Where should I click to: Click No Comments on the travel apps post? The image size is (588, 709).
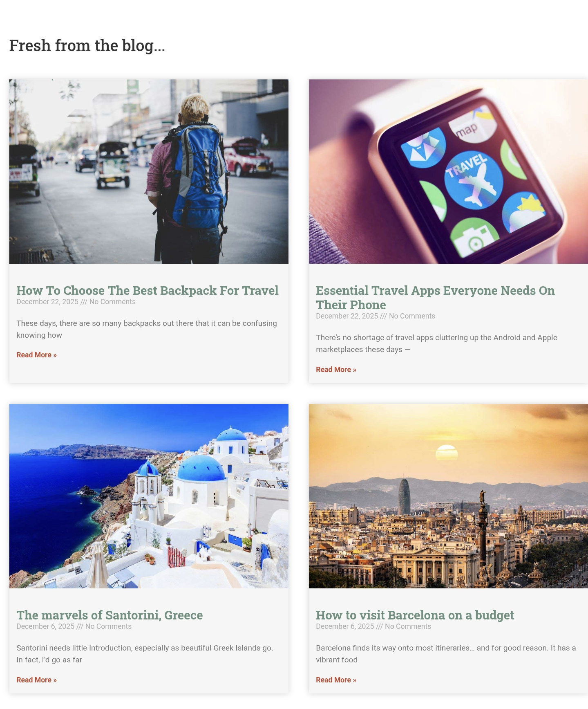pyautogui.click(x=412, y=316)
